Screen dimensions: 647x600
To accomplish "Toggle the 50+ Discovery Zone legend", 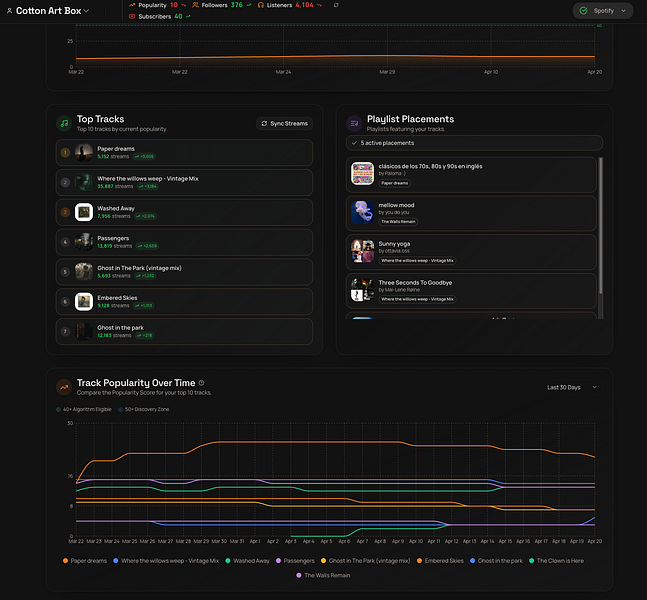I will click(144, 409).
